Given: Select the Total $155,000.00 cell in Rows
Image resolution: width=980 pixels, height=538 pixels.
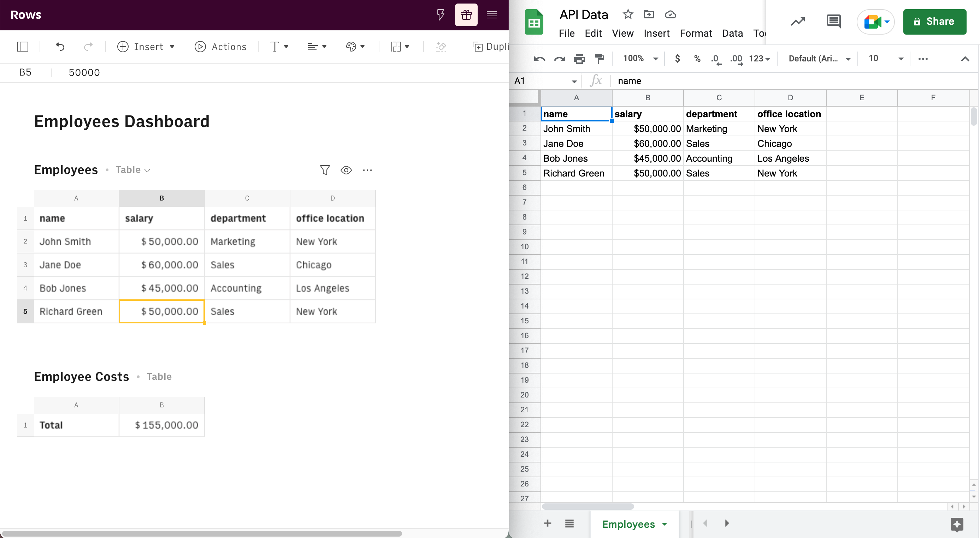Looking at the screenshot, I should 162,425.
